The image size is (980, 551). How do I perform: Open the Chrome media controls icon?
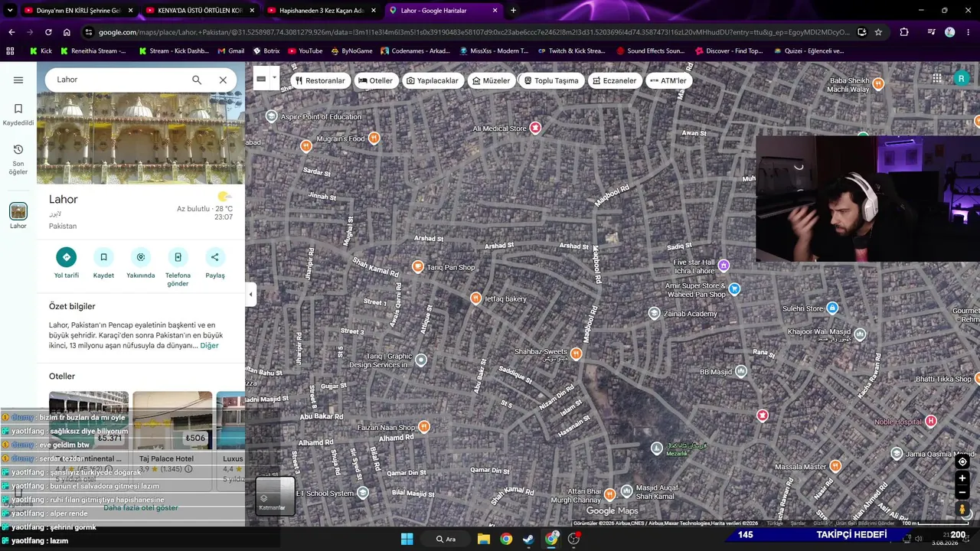(x=931, y=32)
